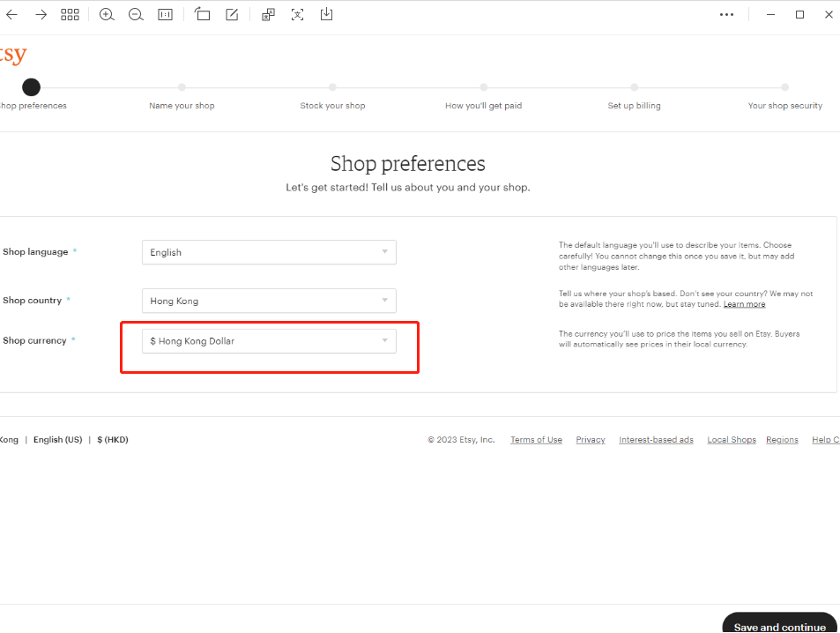Zoom out using the magnifier minus icon
Viewport: 840px width, 633px height.
(136, 14)
